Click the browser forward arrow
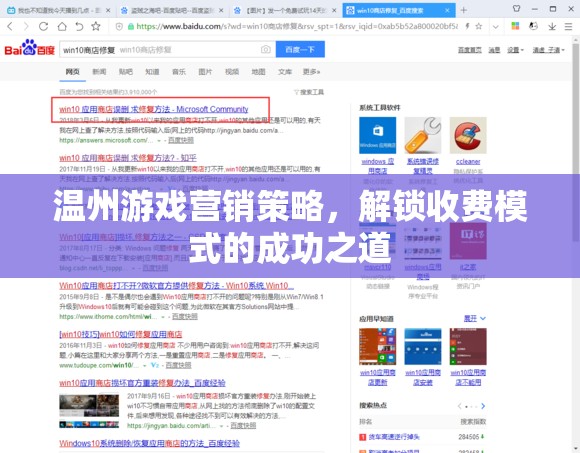Image resolution: width=580 pixels, height=453 pixels. [26, 26]
